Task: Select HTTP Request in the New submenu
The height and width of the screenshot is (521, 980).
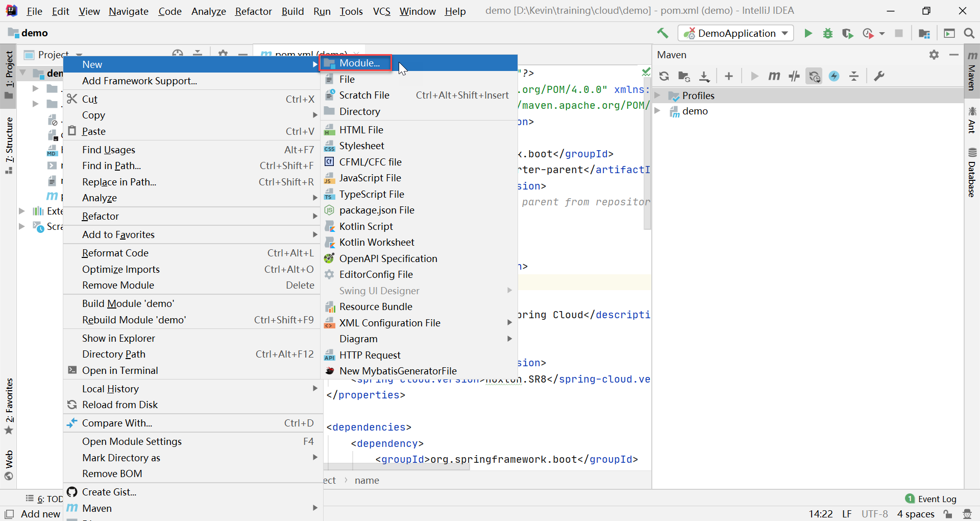Action: [419, 355]
